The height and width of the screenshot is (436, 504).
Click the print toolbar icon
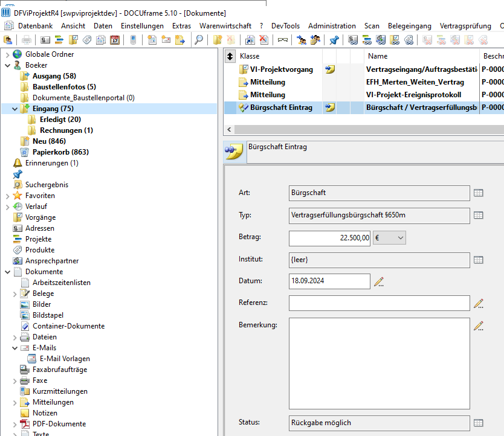click(x=27, y=40)
